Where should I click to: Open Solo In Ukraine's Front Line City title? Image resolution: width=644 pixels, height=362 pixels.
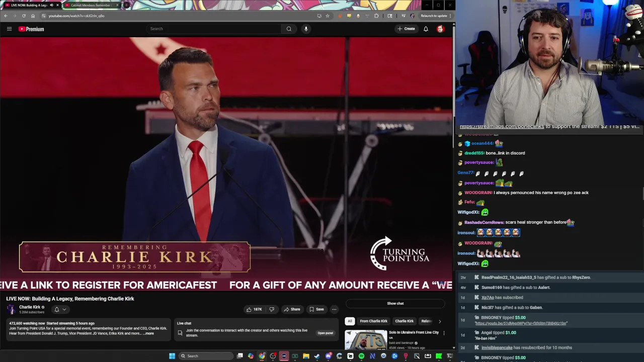[414, 332]
